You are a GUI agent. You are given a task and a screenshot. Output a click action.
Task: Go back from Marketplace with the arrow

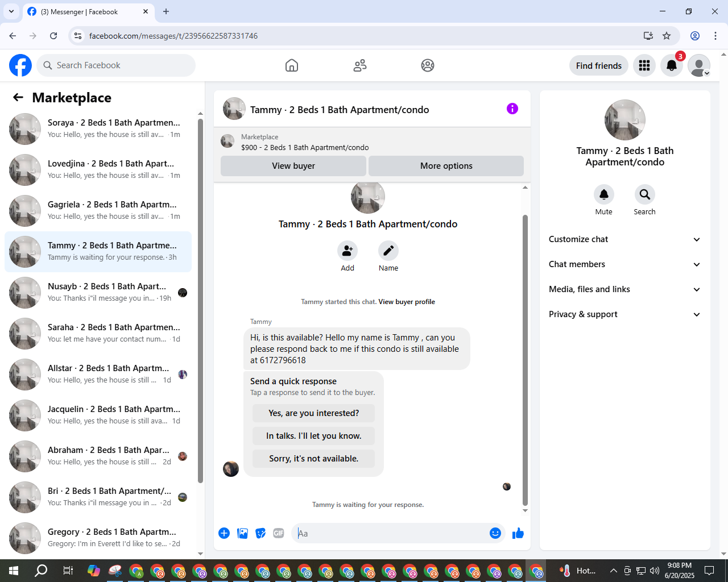[18, 98]
